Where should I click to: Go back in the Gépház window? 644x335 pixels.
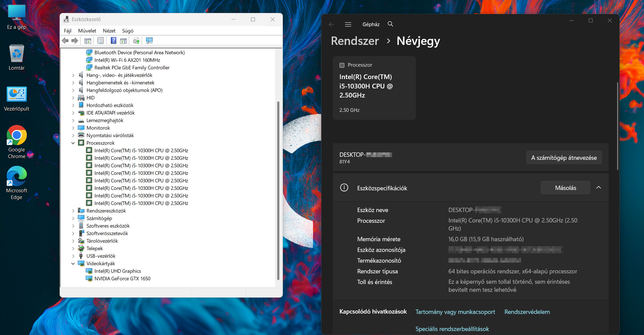(x=331, y=24)
